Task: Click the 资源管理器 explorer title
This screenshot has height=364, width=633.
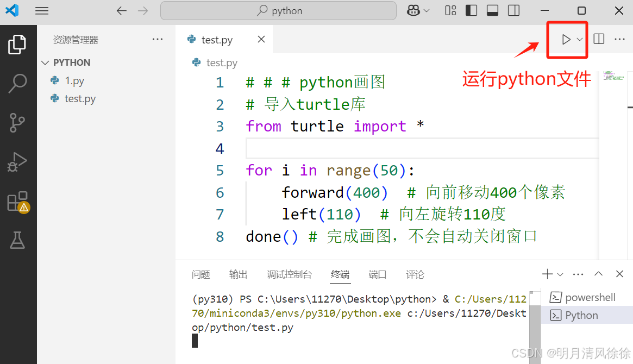Action: coord(76,40)
